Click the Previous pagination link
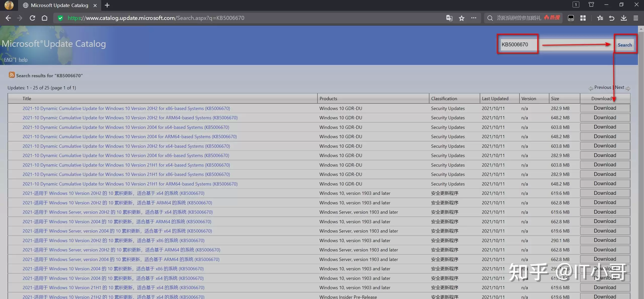The image size is (644, 299). 603,87
